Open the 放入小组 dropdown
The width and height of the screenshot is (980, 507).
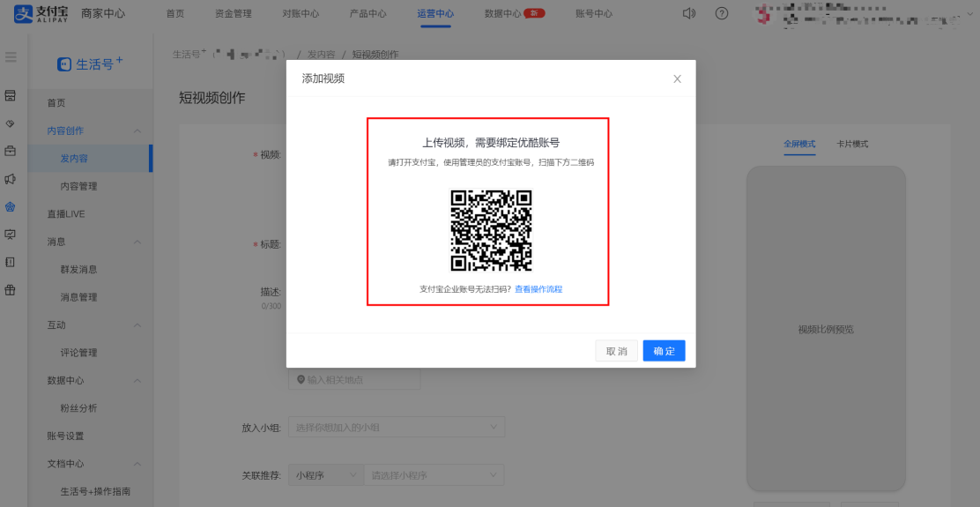click(x=397, y=427)
